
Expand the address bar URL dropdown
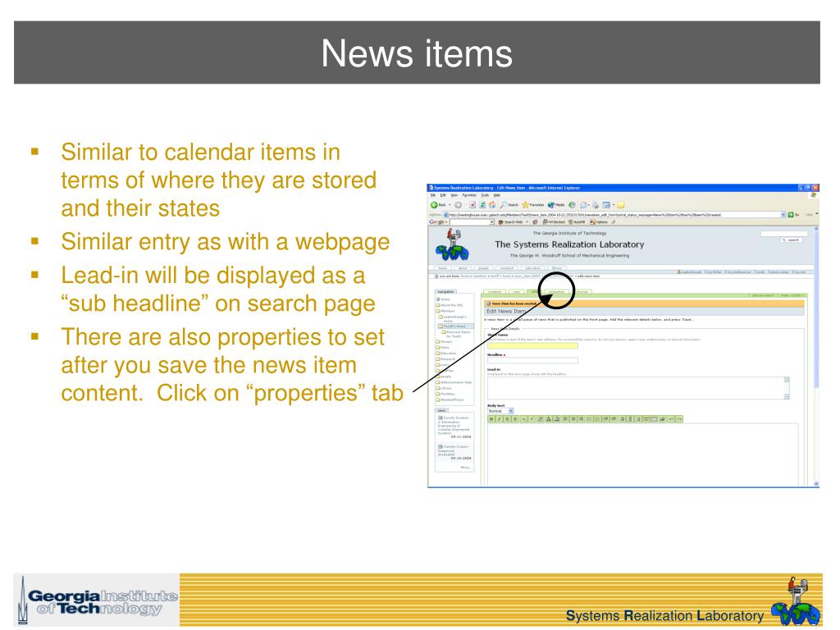click(783, 215)
